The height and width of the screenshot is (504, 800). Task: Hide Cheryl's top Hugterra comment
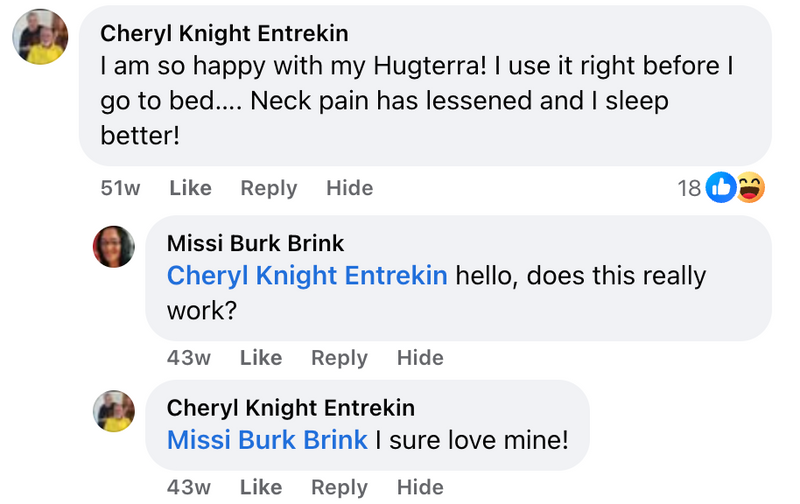tap(349, 188)
